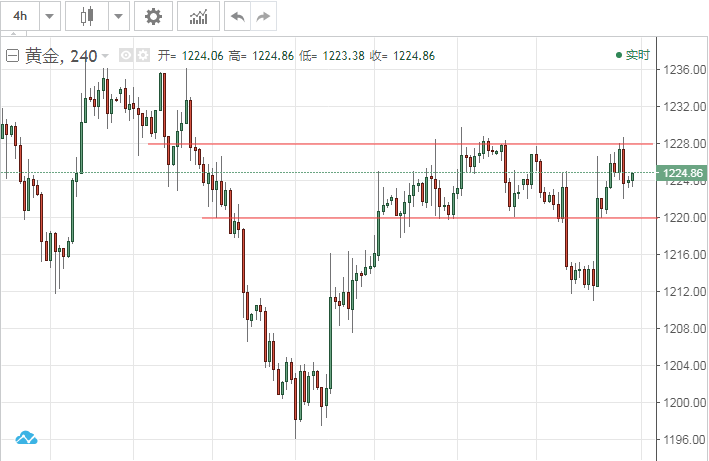Image resolution: width=709 pixels, height=461 pixels.
Task: Click the 4h timeframe button
Action: (x=20, y=16)
